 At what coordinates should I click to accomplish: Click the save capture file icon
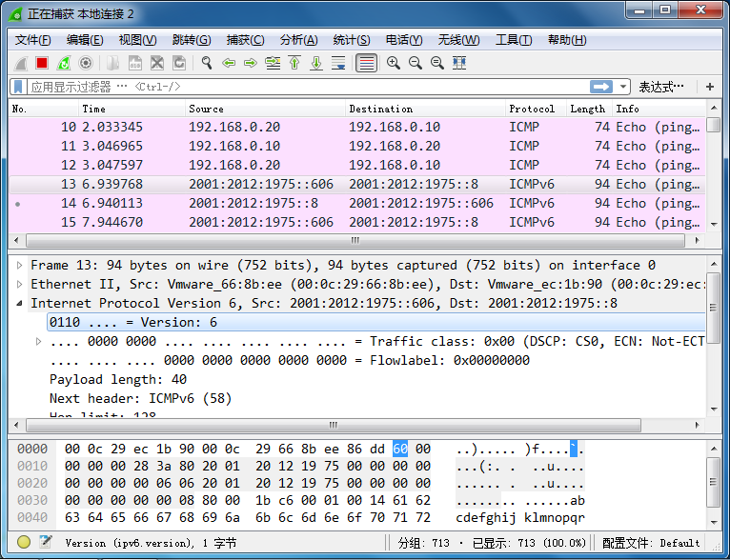[135, 63]
